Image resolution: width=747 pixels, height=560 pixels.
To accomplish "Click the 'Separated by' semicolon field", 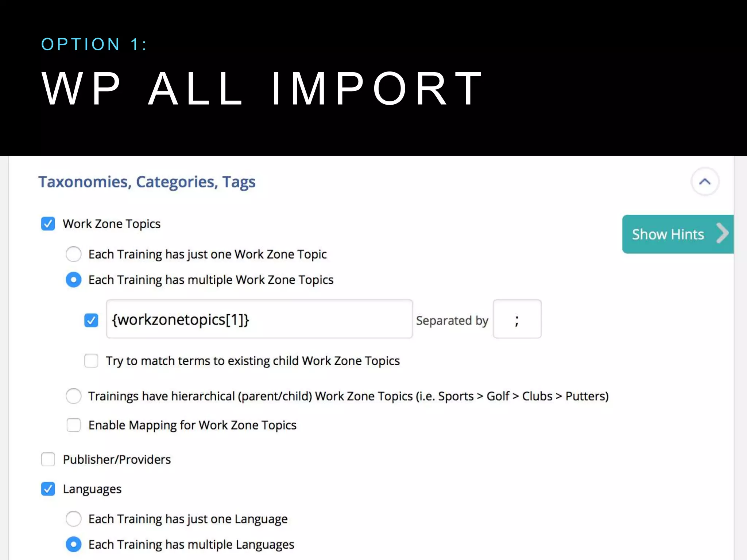I will click(x=516, y=319).
